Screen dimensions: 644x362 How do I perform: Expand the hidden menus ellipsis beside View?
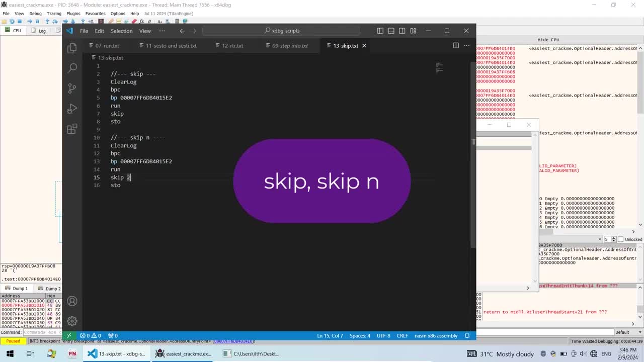[162, 31]
